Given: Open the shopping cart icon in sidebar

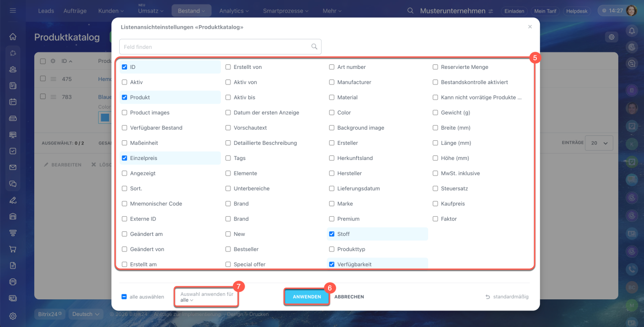Looking at the screenshot, I should point(13,249).
